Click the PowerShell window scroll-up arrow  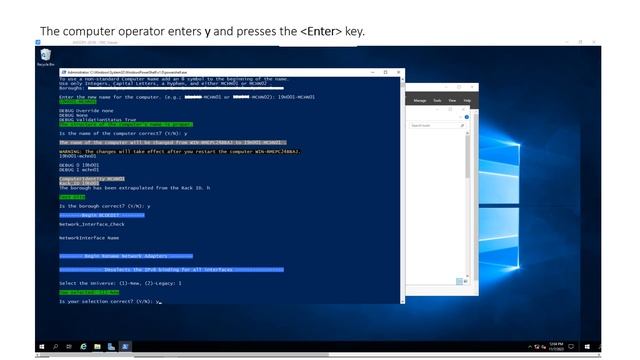[402, 80]
